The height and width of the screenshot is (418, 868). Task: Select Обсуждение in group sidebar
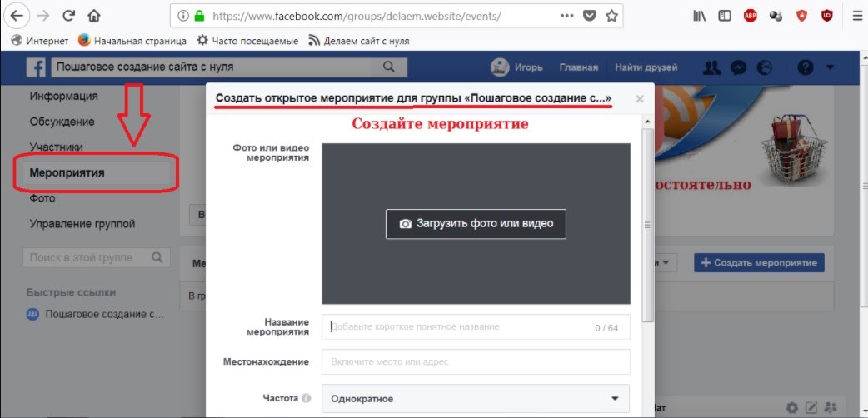point(62,122)
